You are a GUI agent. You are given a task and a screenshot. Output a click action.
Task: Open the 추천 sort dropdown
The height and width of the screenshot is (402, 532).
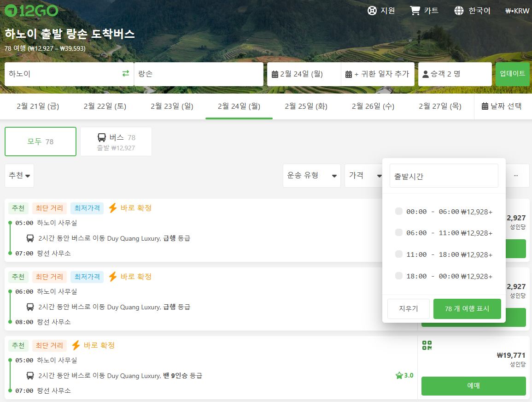19,176
